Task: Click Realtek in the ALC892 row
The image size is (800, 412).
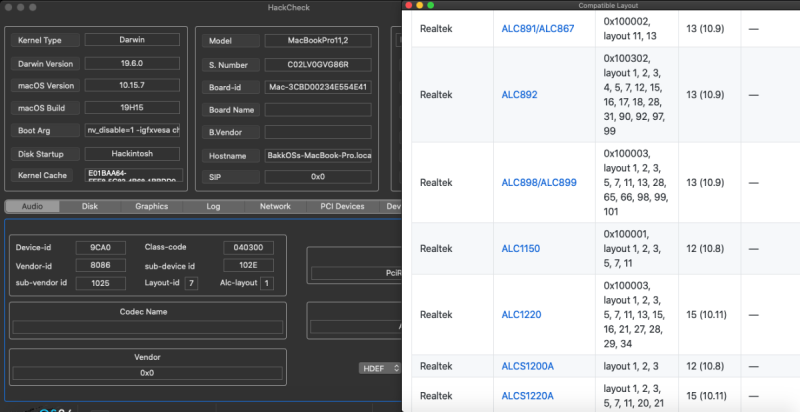Action: [x=436, y=95]
